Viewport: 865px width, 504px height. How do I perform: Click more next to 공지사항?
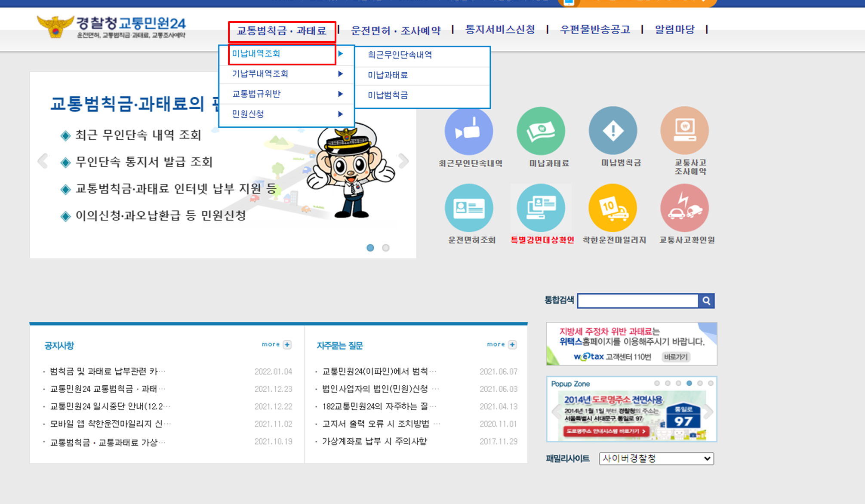tap(276, 344)
